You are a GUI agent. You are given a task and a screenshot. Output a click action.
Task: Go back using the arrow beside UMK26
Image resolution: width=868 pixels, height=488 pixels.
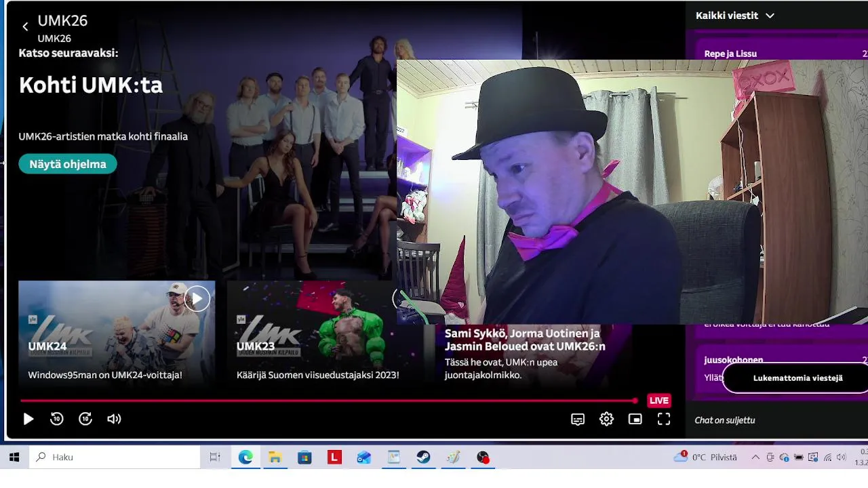tap(25, 26)
